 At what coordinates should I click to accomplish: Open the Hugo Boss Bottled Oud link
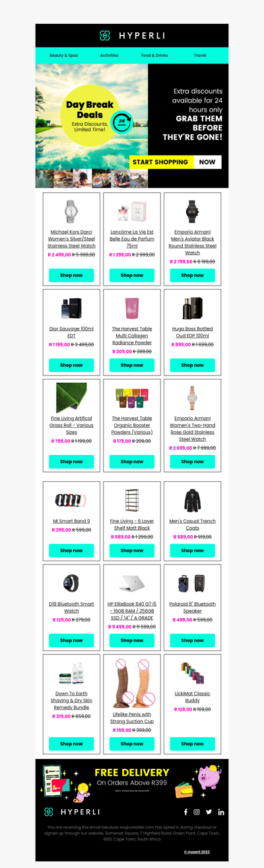[193, 332]
